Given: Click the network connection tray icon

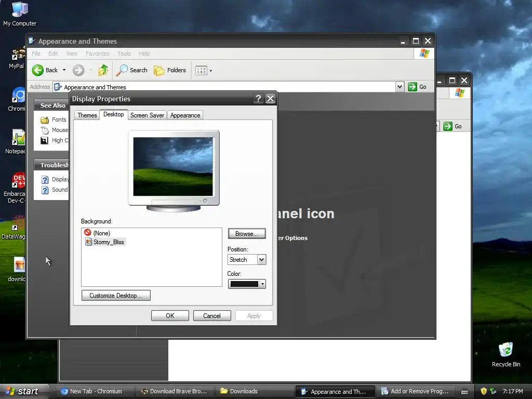Looking at the screenshot, I should pyautogui.click(x=493, y=391).
